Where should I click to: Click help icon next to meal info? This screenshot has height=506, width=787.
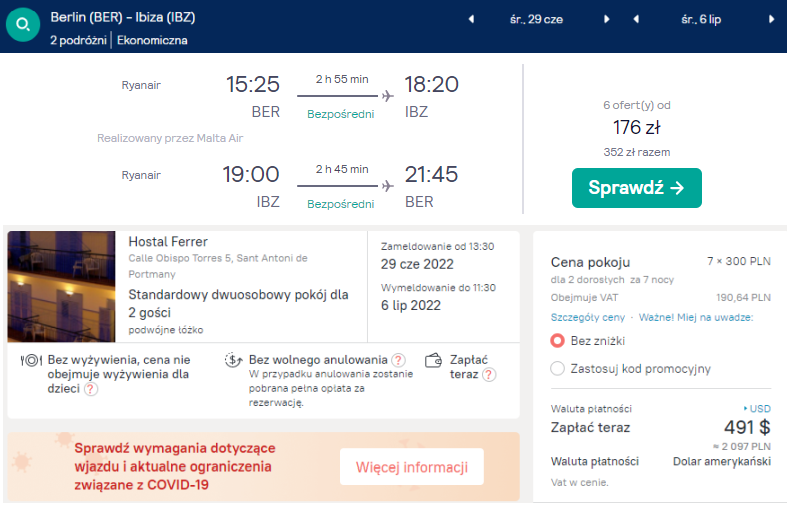coord(91,390)
